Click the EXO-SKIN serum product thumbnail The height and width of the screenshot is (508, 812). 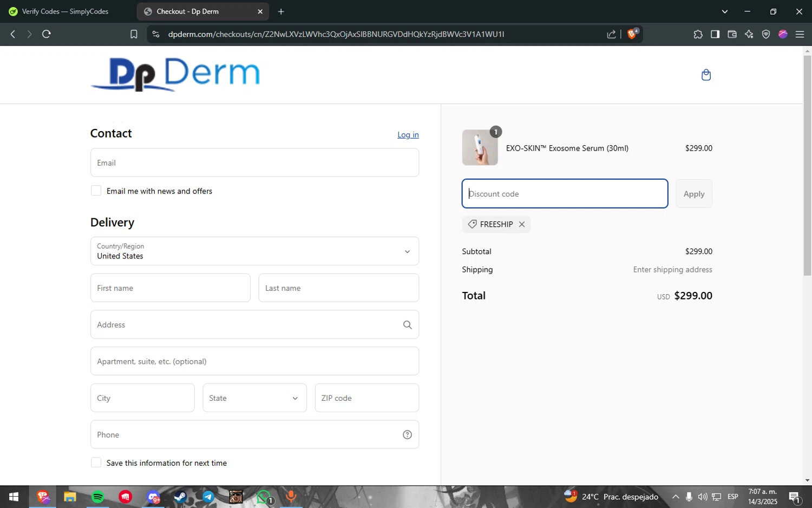point(480,147)
